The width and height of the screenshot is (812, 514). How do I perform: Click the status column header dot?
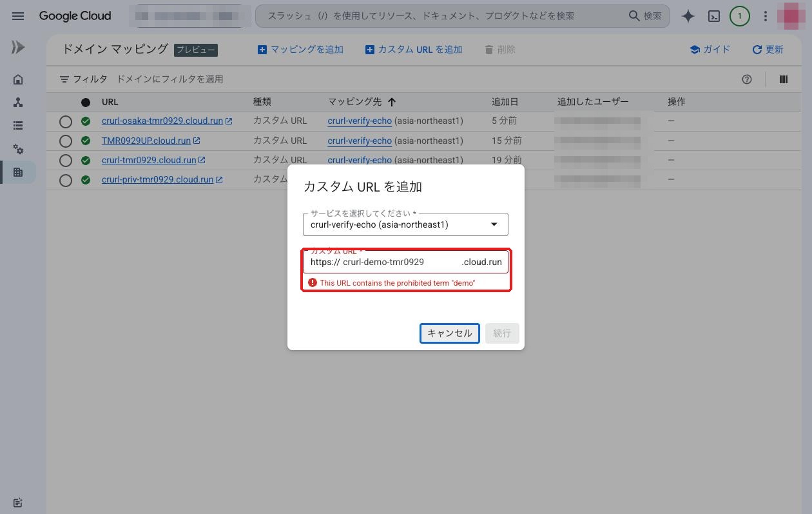86,102
